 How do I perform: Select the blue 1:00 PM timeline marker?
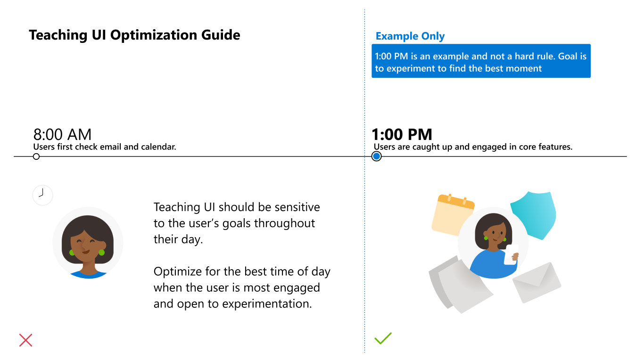click(x=376, y=156)
